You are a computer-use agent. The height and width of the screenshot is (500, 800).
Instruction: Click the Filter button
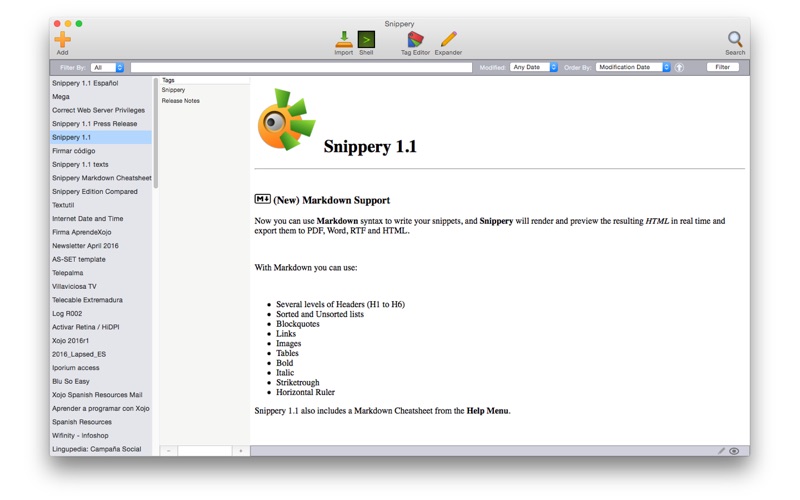point(722,67)
